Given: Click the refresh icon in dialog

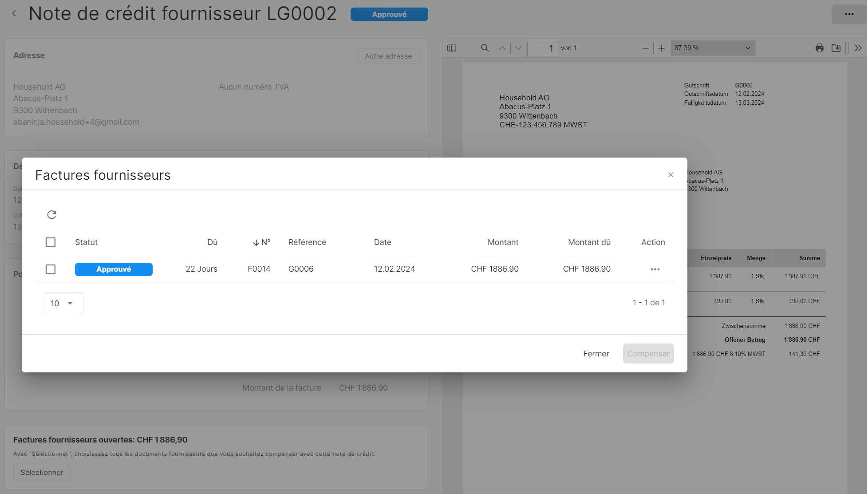Looking at the screenshot, I should click(51, 215).
